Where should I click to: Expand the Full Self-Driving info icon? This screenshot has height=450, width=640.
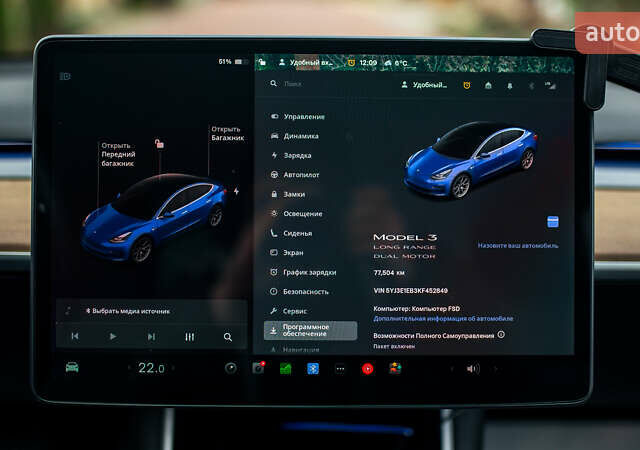pyautogui.click(x=501, y=335)
